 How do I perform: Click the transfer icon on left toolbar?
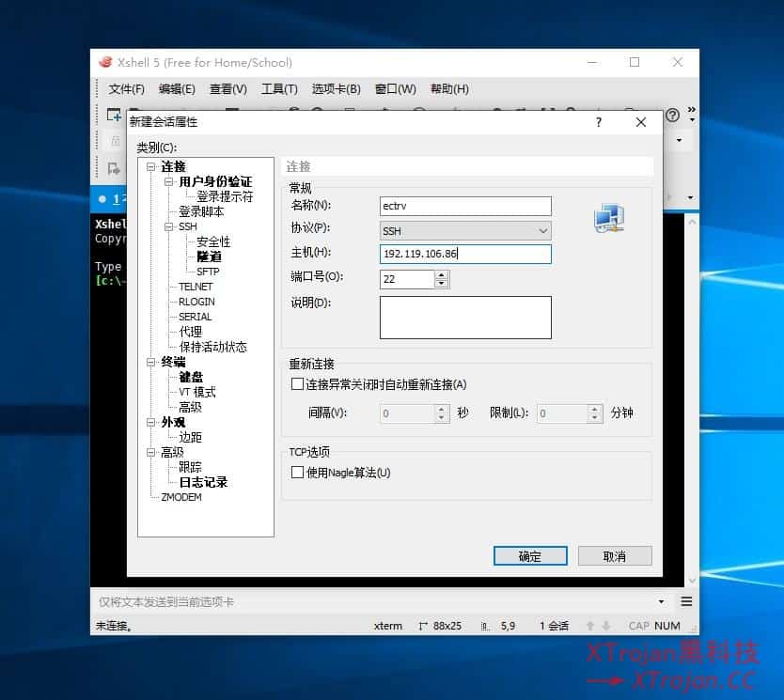pos(114,169)
